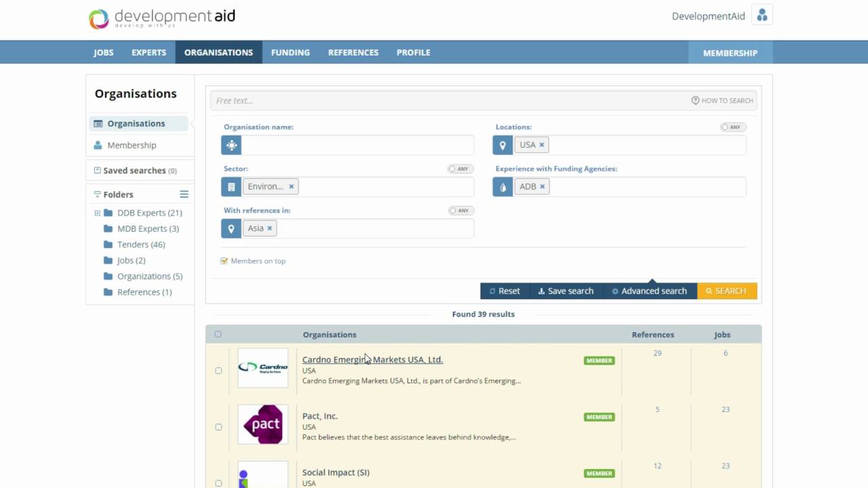
Task: Select Membership in the sidebar
Action: 132,145
